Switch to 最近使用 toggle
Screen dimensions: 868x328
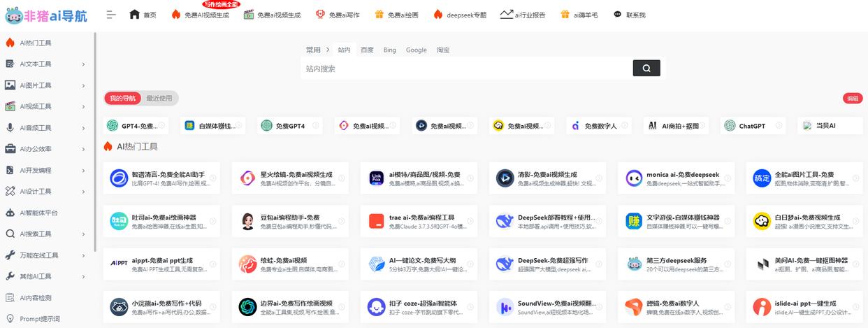tap(159, 98)
